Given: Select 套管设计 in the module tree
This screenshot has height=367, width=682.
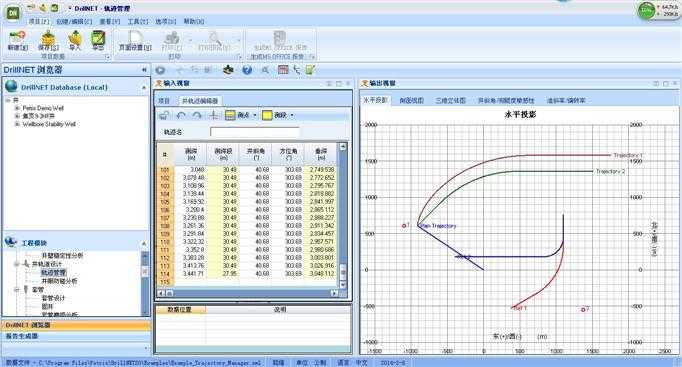Looking at the screenshot, I should click(x=53, y=298).
